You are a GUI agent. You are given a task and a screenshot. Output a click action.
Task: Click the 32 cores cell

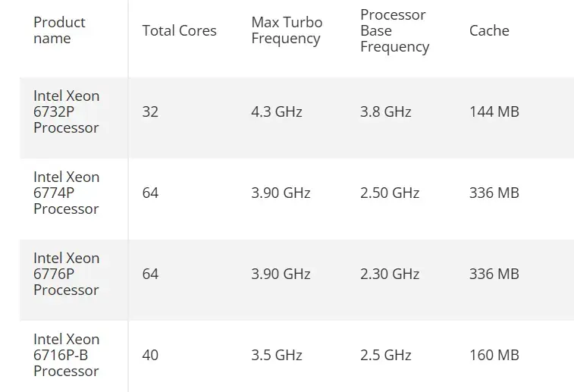coord(150,111)
